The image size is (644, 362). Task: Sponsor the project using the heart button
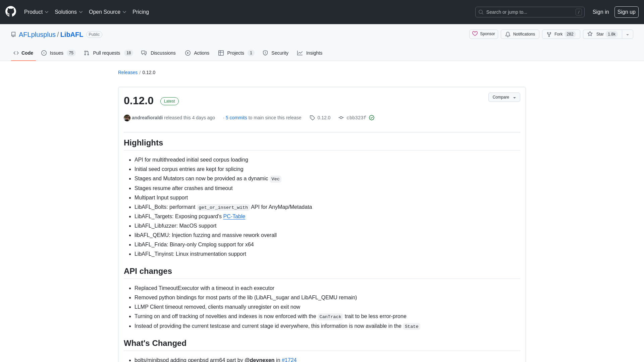click(483, 34)
